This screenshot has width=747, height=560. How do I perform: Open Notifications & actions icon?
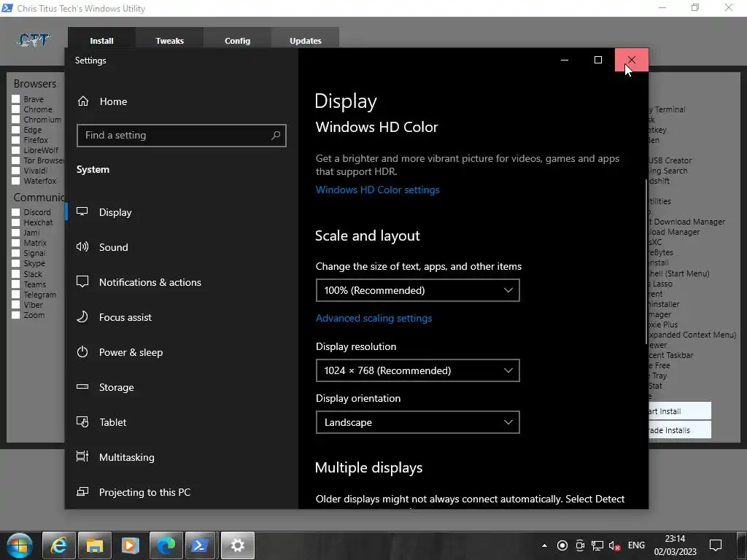82,282
